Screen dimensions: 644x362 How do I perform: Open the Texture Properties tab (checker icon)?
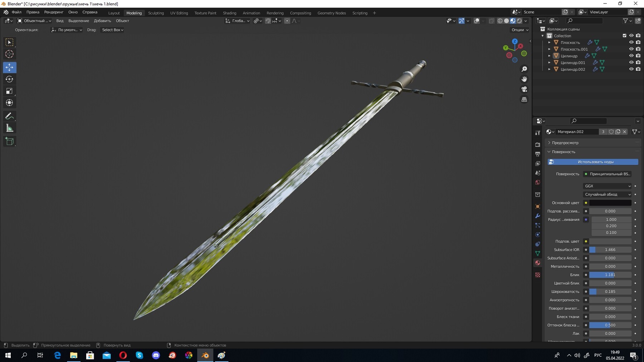[538, 275]
